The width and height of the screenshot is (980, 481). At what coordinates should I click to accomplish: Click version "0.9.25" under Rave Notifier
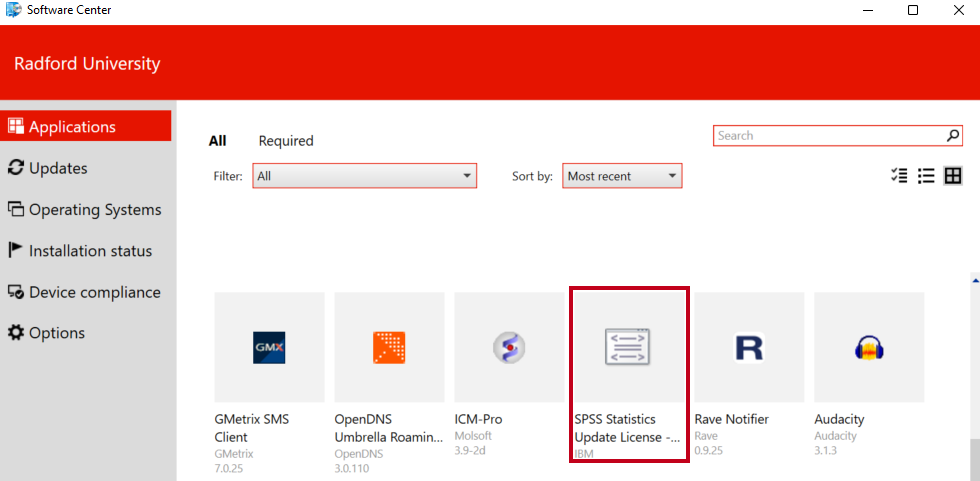(709, 451)
